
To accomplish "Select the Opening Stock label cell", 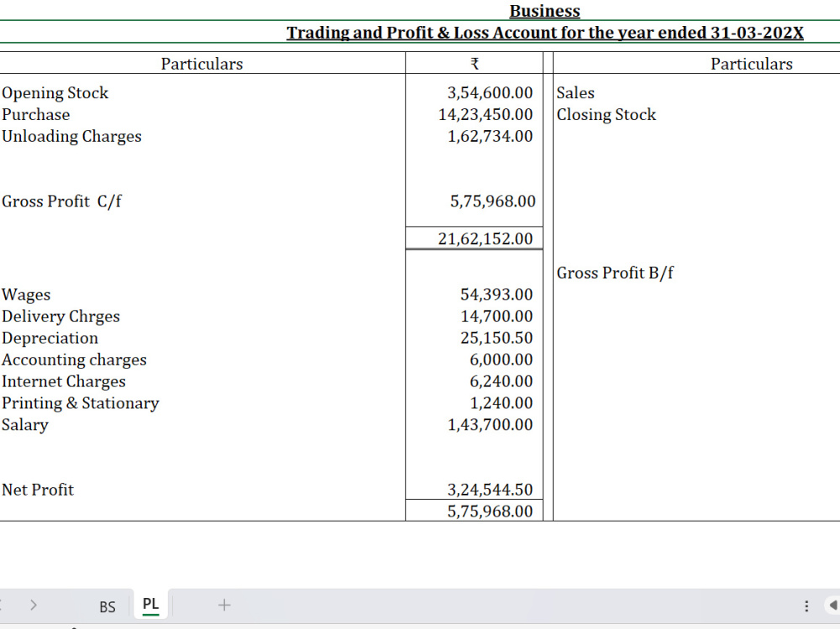I will pos(55,92).
